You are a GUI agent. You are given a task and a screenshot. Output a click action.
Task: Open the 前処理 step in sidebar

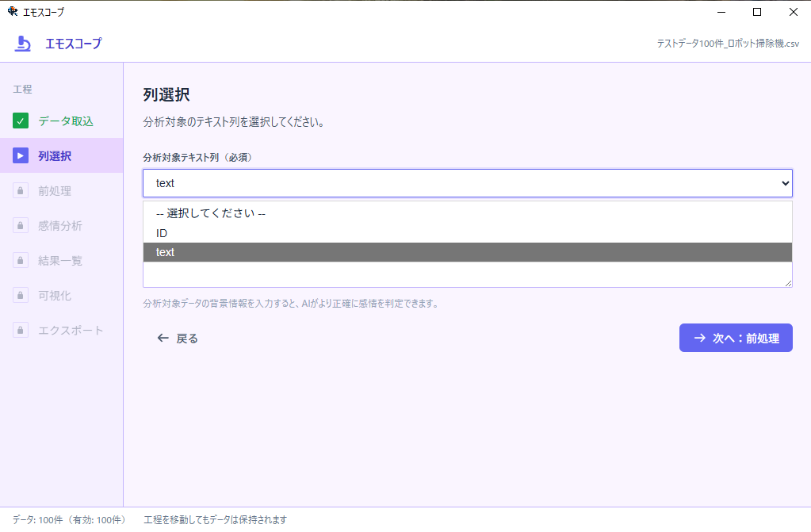(62, 190)
